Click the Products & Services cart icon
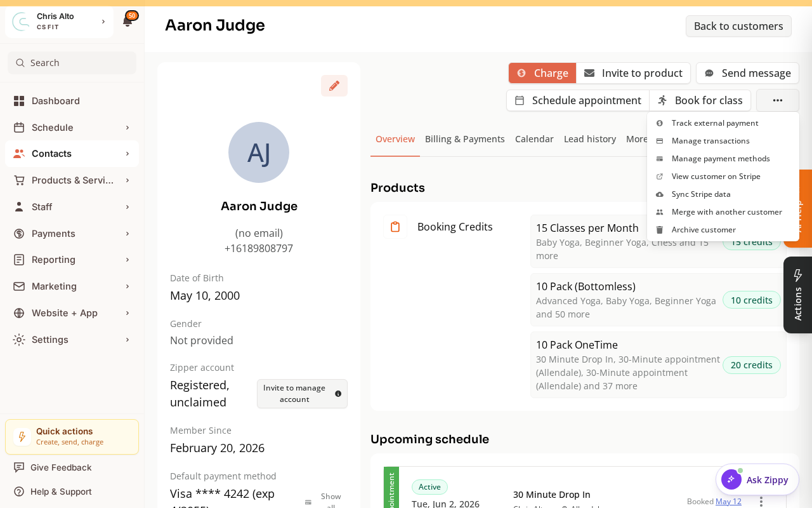 [x=19, y=180]
